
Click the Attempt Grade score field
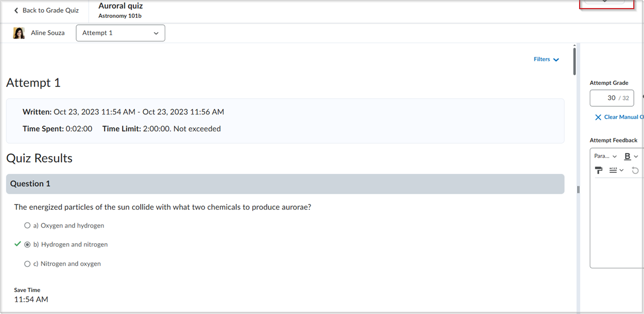tap(612, 98)
